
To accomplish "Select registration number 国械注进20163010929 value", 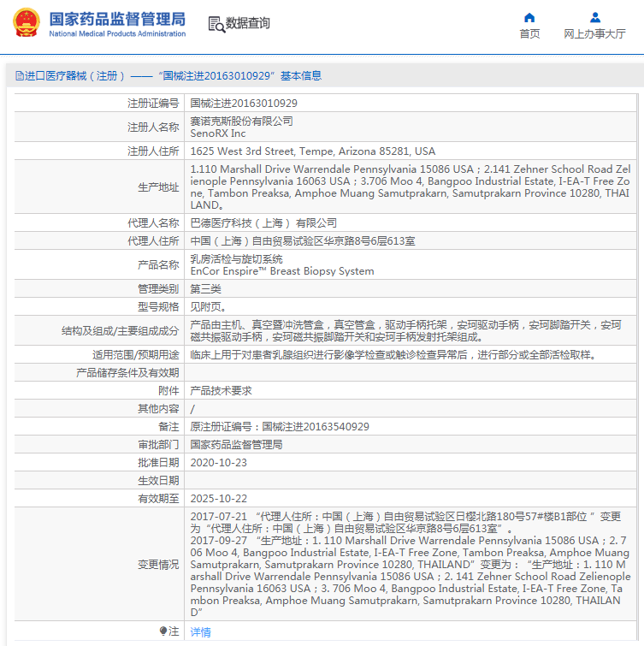I will 244,103.
